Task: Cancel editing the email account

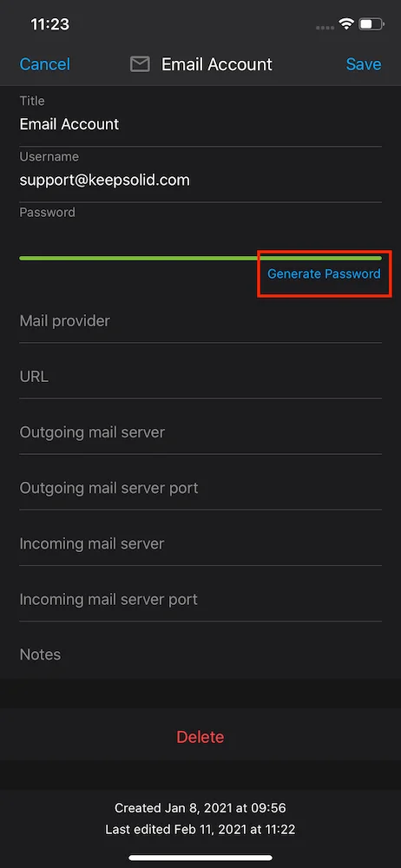Action: [x=45, y=64]
